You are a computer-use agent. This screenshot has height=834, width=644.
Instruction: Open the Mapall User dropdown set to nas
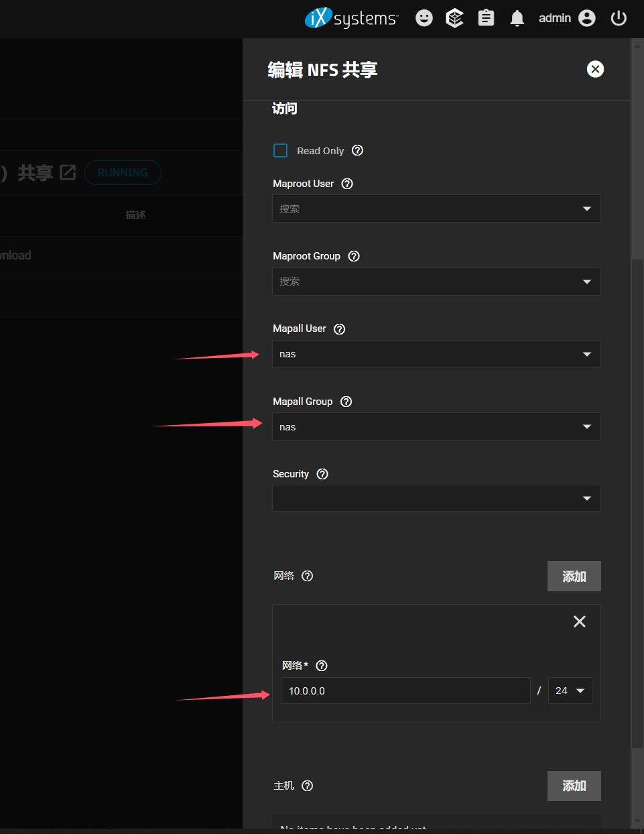436,354
